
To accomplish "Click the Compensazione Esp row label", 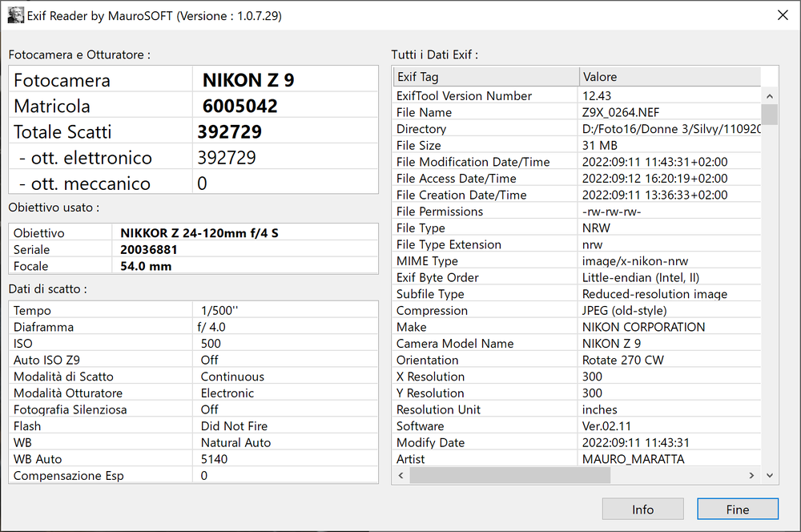I will 68,476.
